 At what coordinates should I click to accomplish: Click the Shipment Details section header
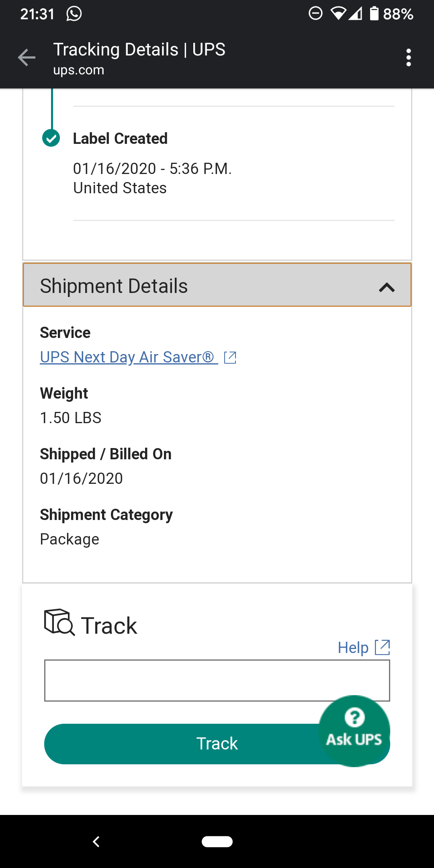click(217, 285)
